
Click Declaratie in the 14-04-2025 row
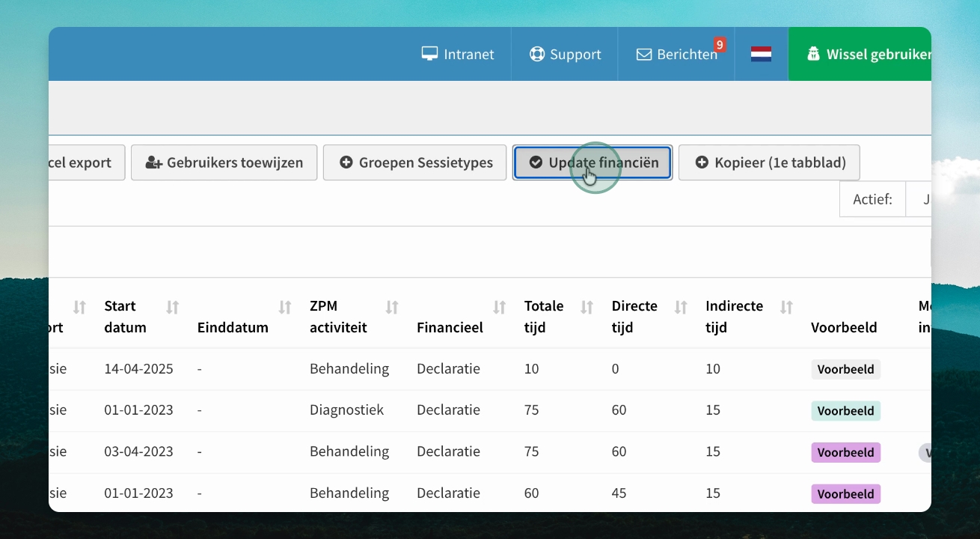click(x=448, y=368)
